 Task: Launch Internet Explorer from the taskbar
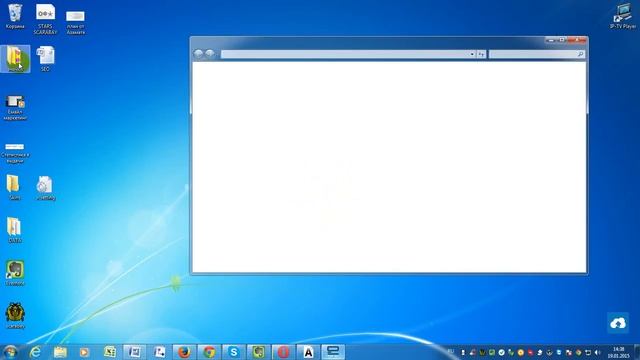[36, 352]
